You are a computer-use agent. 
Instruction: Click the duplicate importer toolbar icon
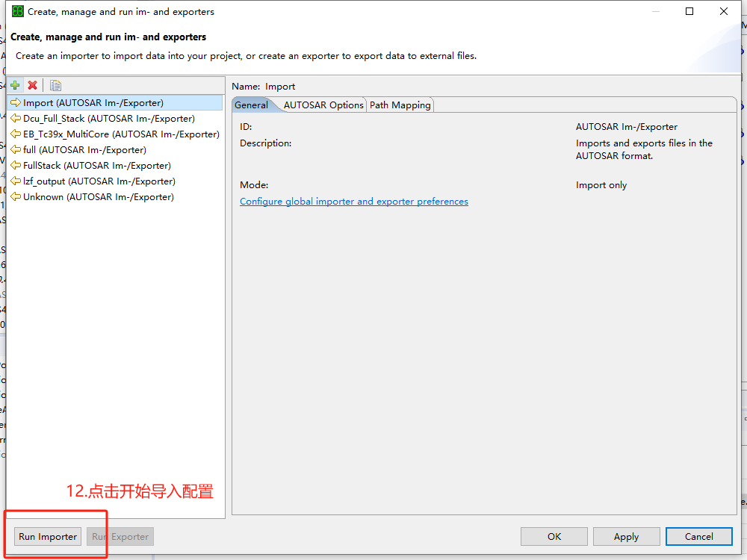[55, 86]
